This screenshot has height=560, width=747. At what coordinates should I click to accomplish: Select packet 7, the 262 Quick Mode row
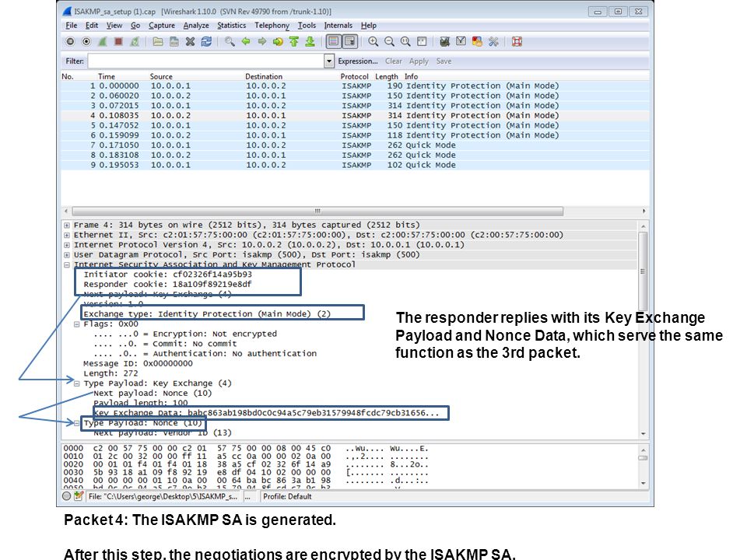point(355,145)
